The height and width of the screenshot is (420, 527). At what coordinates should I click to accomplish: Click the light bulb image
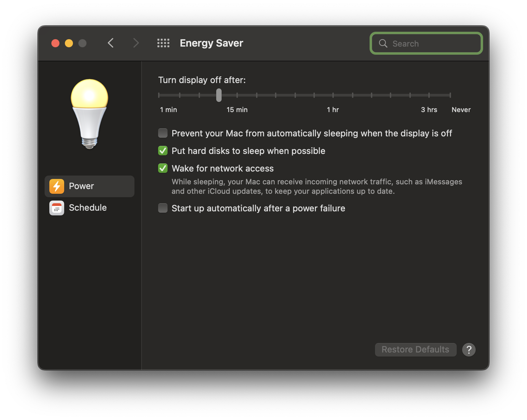(x=90, y=114)
